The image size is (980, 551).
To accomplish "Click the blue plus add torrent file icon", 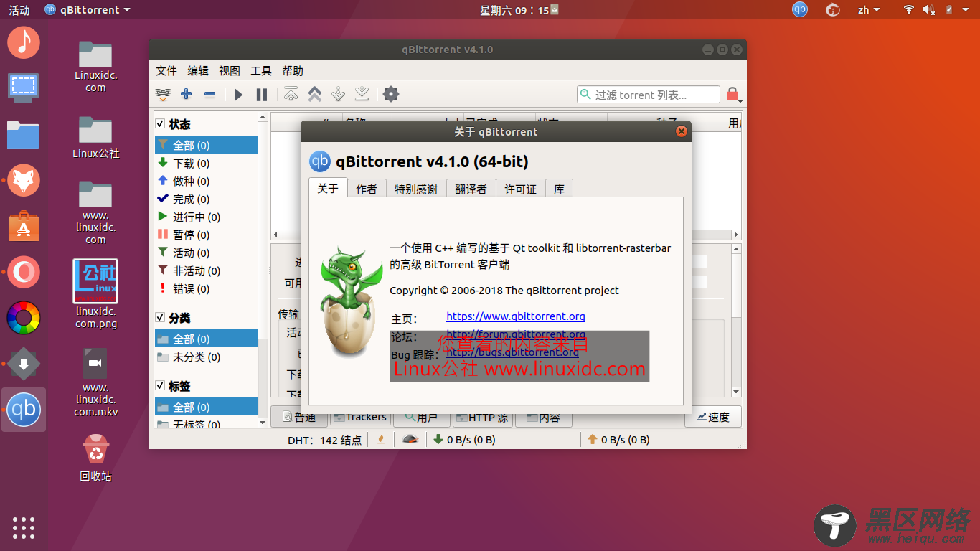I will point(187,94).
